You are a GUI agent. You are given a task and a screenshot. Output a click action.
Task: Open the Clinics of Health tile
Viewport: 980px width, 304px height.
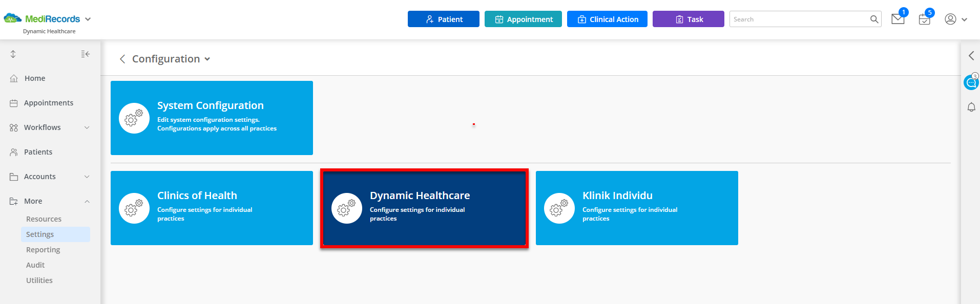212,208
